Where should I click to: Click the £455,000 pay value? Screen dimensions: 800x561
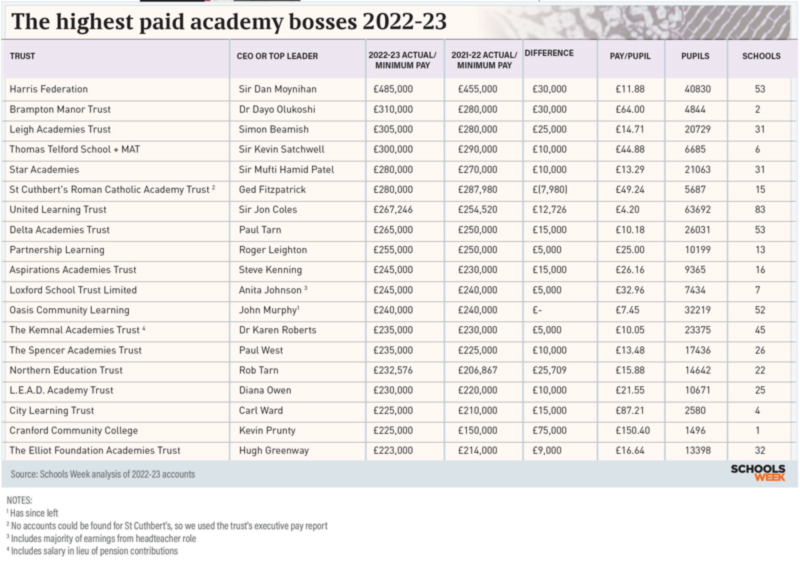pos(478,89)
